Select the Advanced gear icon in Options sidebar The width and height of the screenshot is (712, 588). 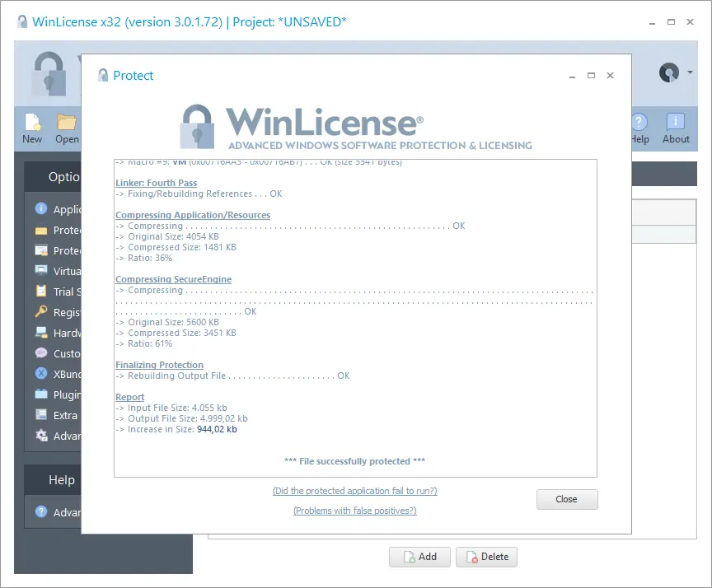pos(41,436)
